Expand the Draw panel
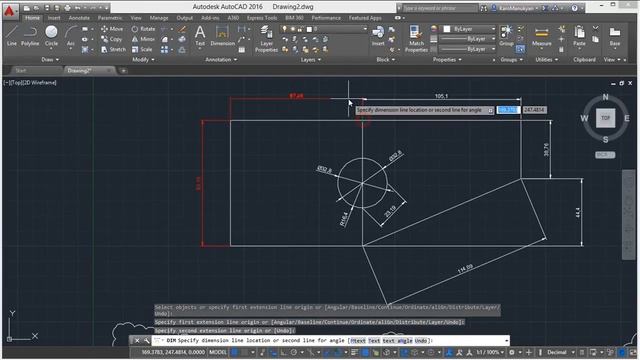This screenshot has width=640, height=360. pyautogui.click(x=50, y=60)
